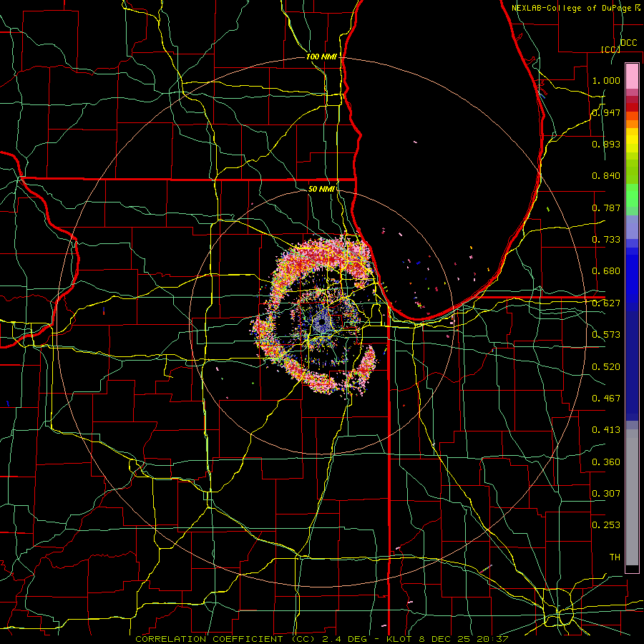Click the 0.680 legend value
644x644 pixels.
tap(606, 271)
